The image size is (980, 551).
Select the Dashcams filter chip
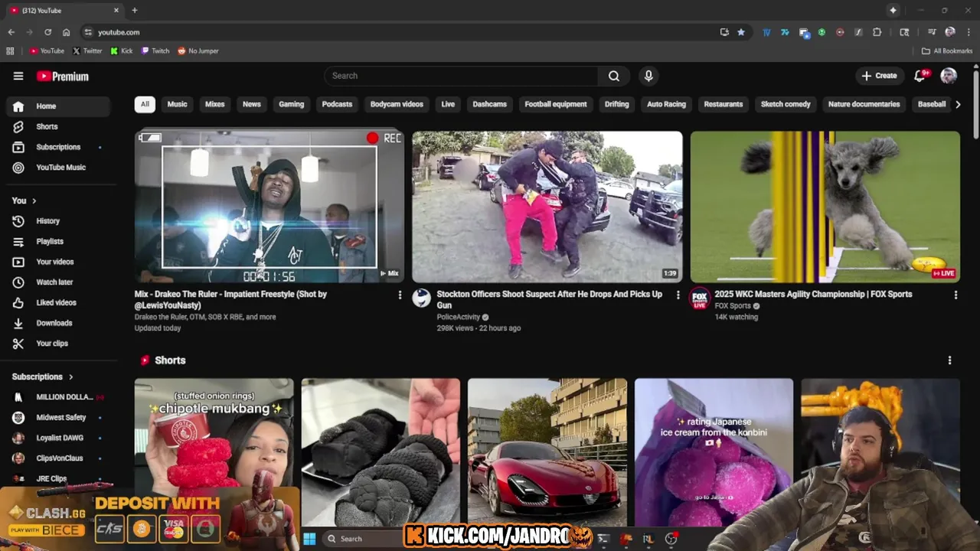coord(489,104)
